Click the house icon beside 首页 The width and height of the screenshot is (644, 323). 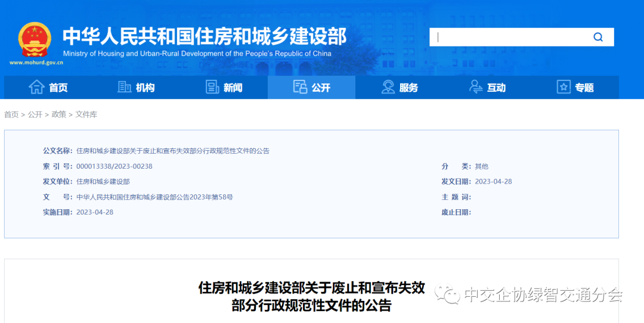point(37,87)
